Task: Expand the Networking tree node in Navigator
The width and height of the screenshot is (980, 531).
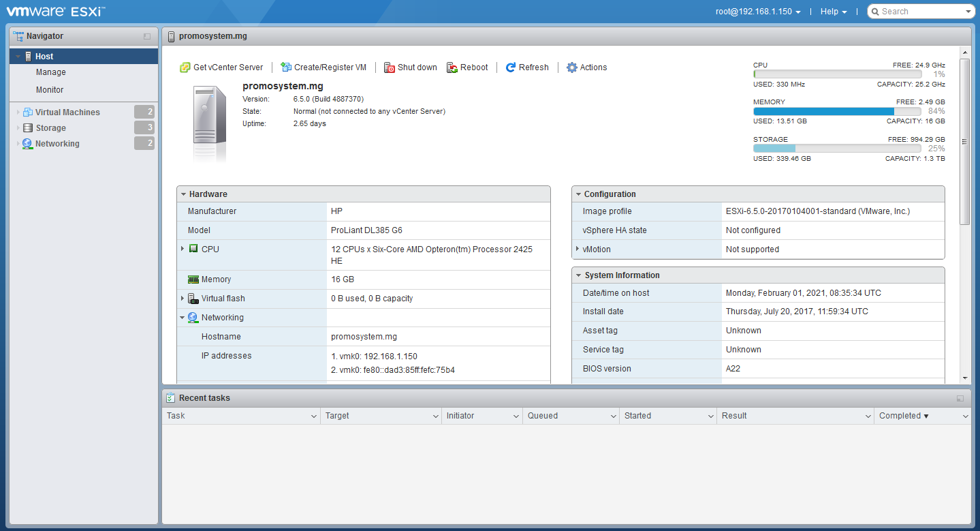Action: [18, 143]
